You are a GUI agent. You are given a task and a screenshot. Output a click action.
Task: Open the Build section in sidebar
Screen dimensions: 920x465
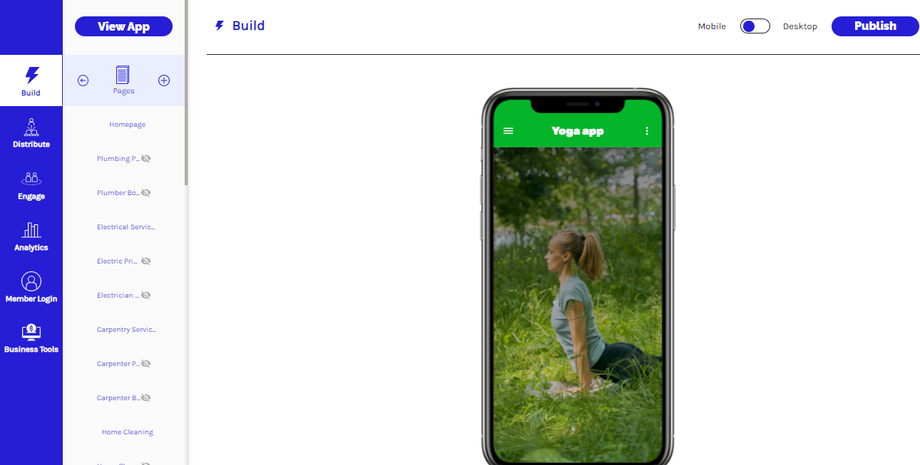31,81
